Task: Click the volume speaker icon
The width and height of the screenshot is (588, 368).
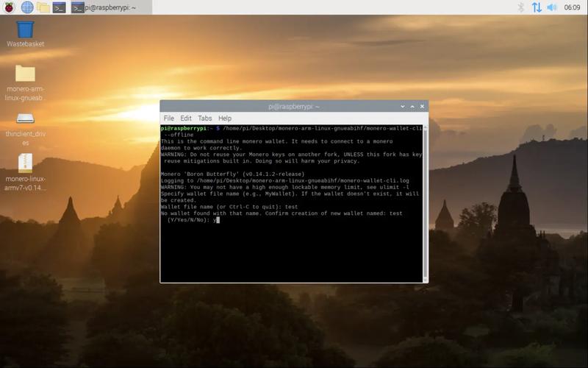Action: (552, 7)
